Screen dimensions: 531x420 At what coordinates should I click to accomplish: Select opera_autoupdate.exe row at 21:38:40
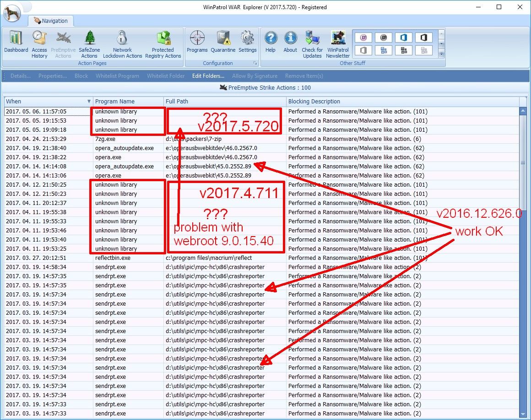point(261,148)
